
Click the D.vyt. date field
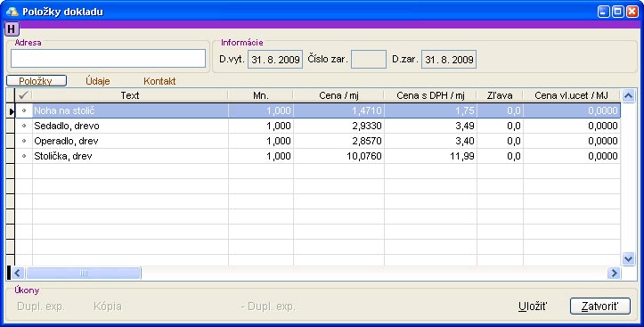pos(275,59)
